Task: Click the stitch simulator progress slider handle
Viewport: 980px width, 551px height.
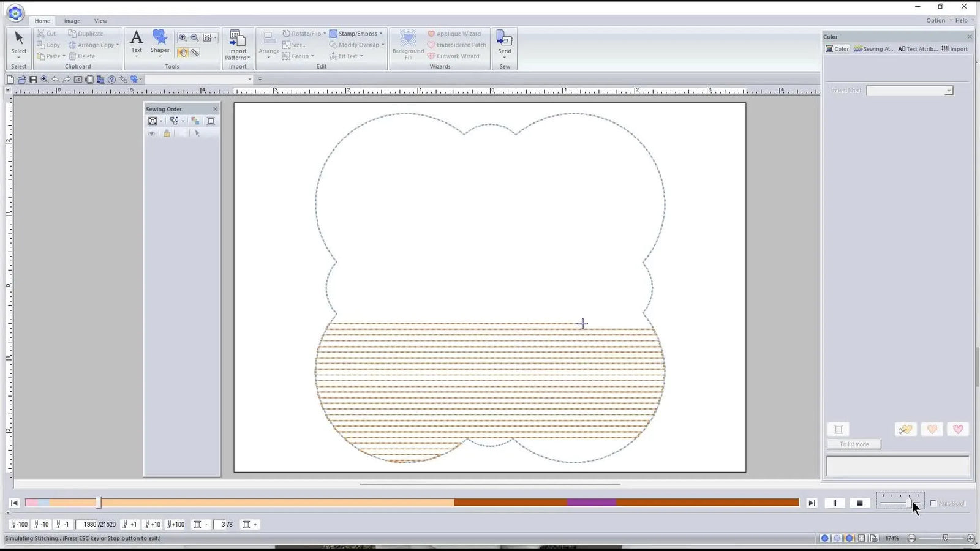Action: [x=98, y=503]
